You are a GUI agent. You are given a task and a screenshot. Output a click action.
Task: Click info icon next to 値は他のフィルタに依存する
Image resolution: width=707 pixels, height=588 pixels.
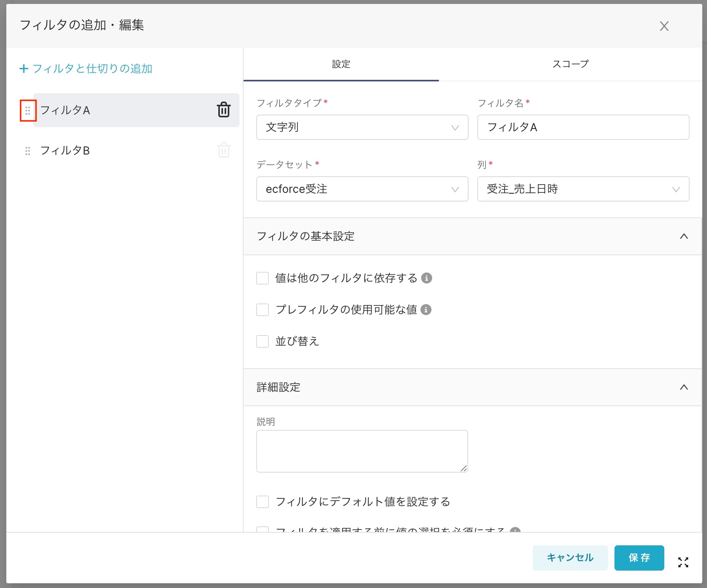[426, 278]
